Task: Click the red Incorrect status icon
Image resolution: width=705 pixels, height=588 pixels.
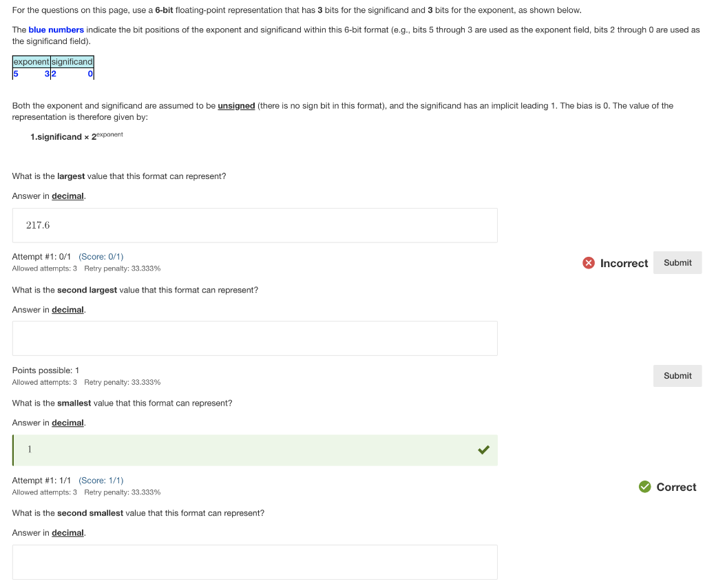Action: [x=589, y=263]
